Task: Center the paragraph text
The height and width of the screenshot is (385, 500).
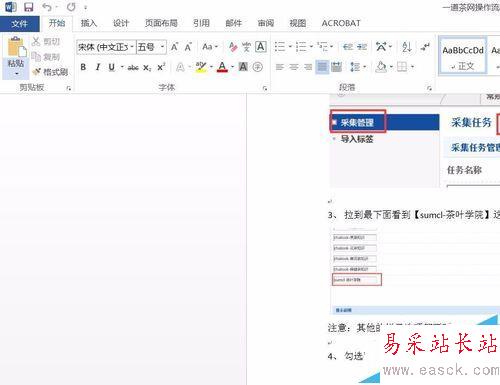Action: tap(294, 67)
